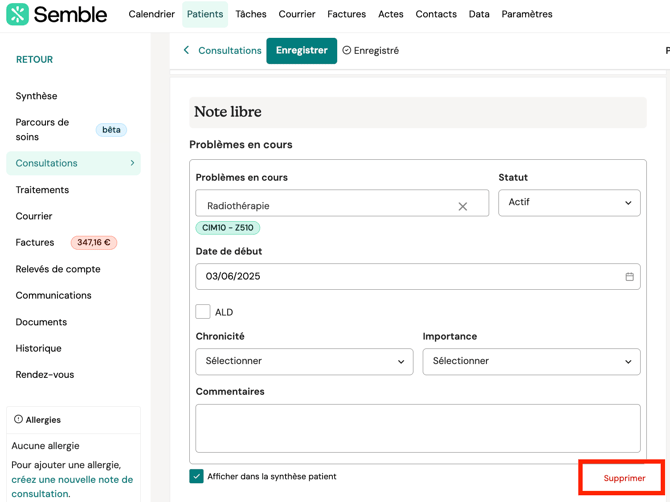Click the Semble logo icon
This screenshot has height=502, width=670.
click(18, 14)
